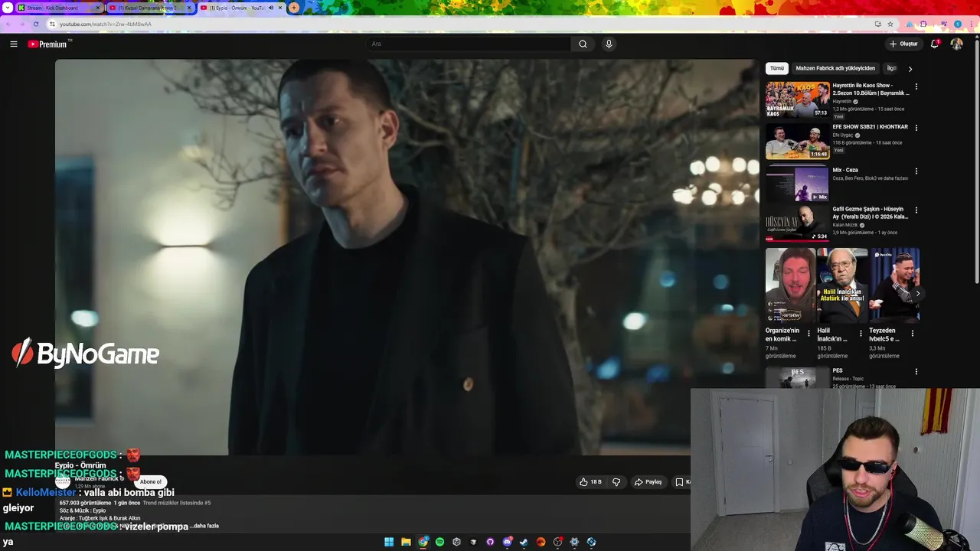
Task: Open the YouTube hamburger guide menu
Action: (x=14, y=44)
